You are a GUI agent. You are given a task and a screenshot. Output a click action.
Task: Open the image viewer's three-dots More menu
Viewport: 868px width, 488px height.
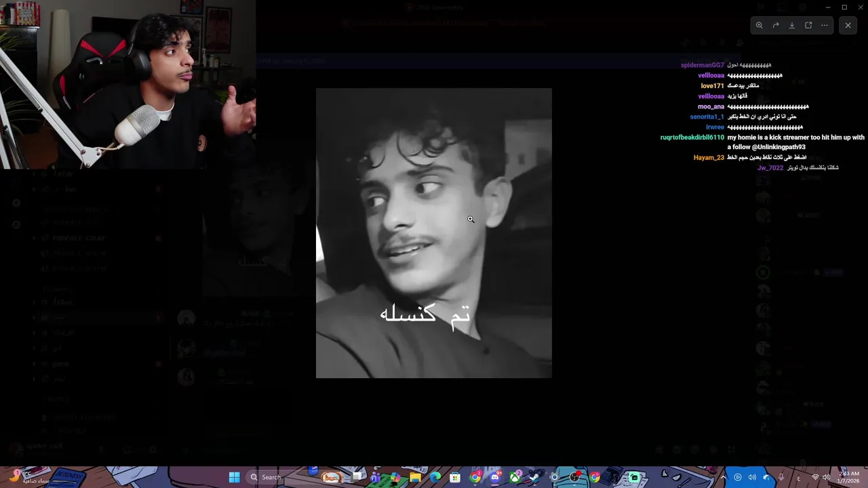[825, 25]
